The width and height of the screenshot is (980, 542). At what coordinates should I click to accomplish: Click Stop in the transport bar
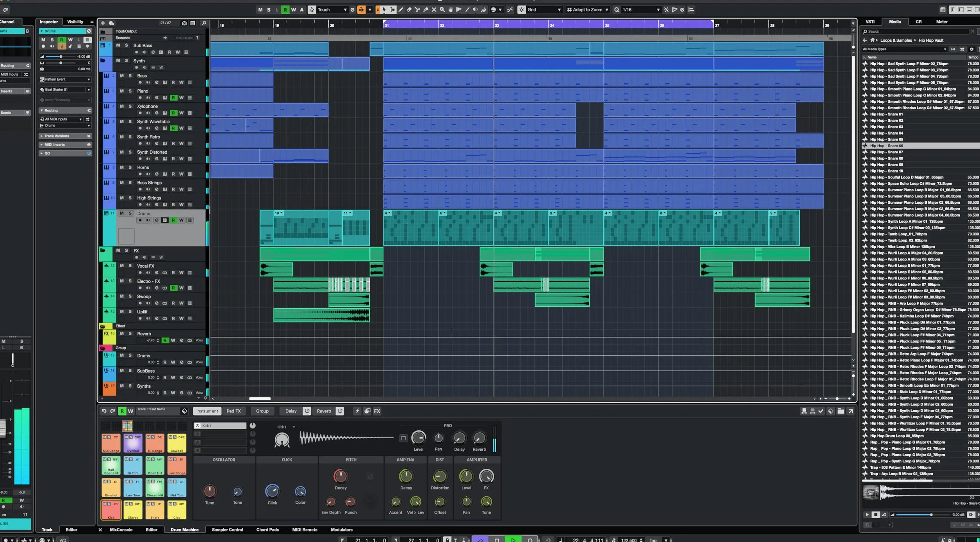point(497,540)
